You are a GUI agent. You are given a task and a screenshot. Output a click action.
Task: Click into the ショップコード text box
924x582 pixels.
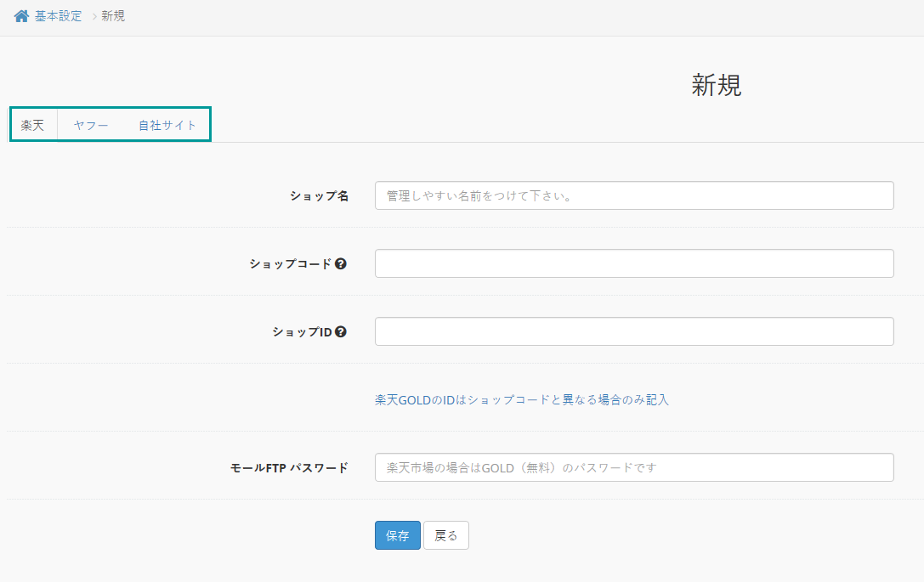633,263
